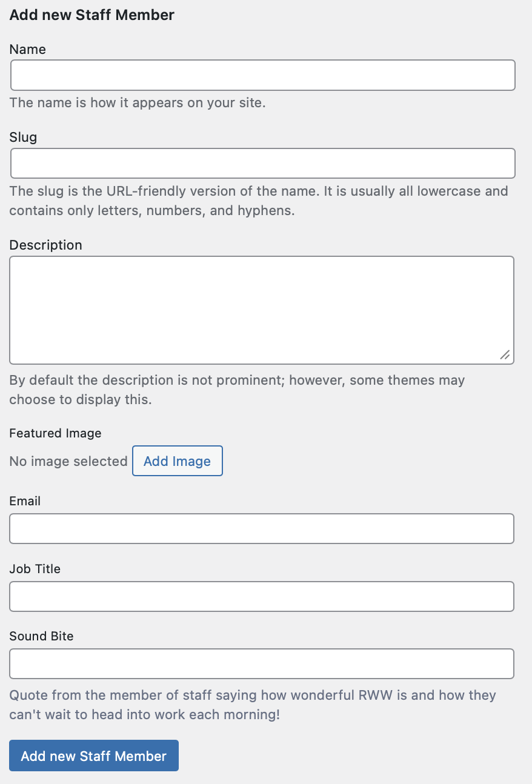This screenshot has height=784, width=532.
Task: Click the "Add new Staff Member" heading
Action: [x=92, y=15]
